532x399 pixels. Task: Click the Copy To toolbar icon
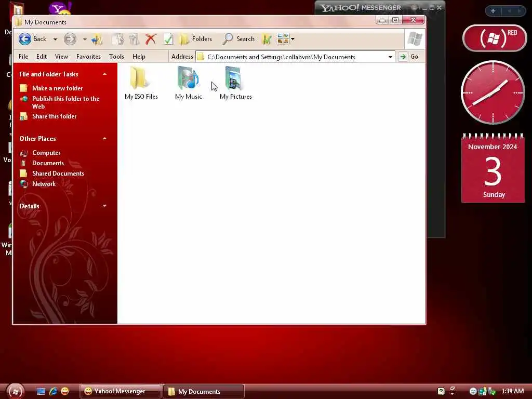pyautogui.click(x=134, y=39)
